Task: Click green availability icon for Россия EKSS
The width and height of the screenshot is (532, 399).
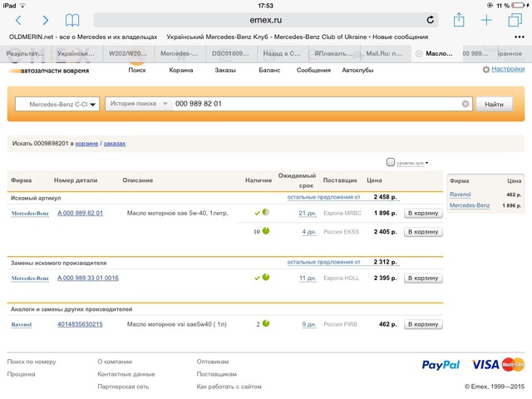Action: pos(266,231)
